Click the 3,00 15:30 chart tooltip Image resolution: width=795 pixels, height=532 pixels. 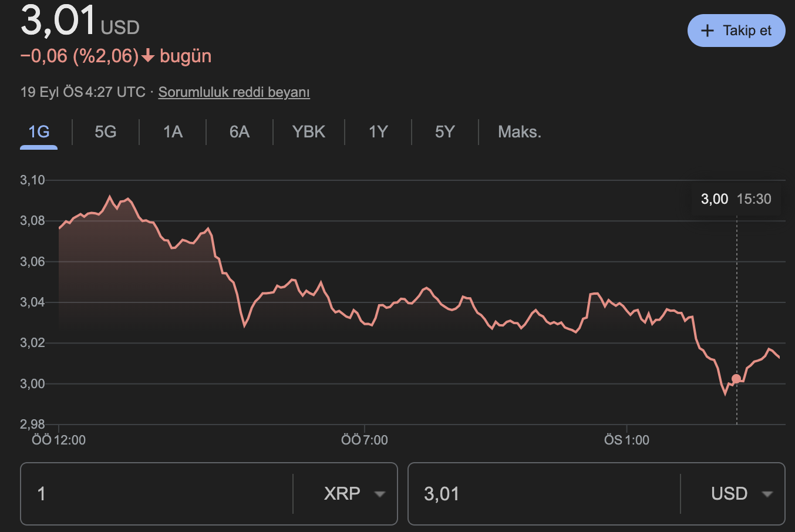pyautogui.click(x=736, y=199)
